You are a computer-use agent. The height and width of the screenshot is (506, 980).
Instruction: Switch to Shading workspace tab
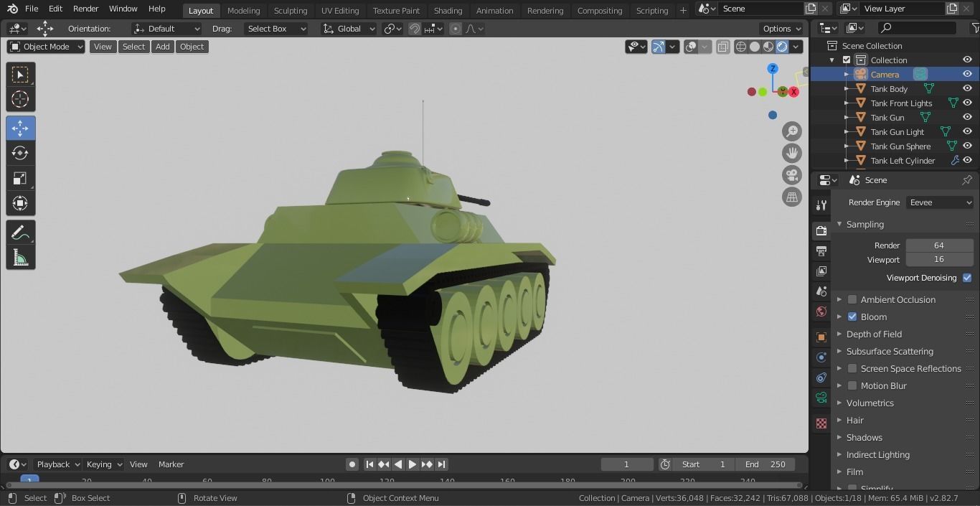(x=448, y=10)
